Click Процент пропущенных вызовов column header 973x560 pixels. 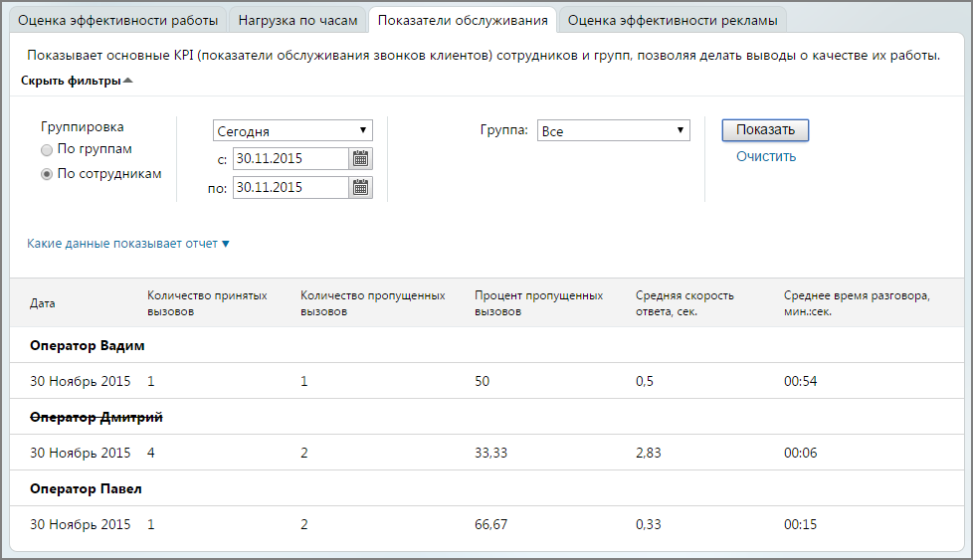[x=538, y=303]
